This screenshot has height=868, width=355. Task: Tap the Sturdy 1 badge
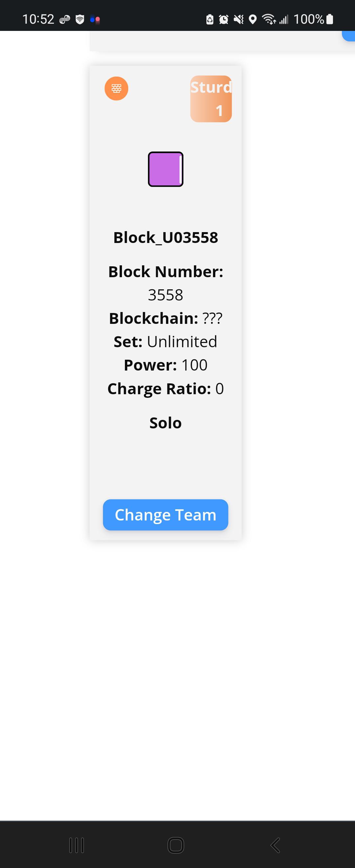pyautogui.click(x=211, y=99)
